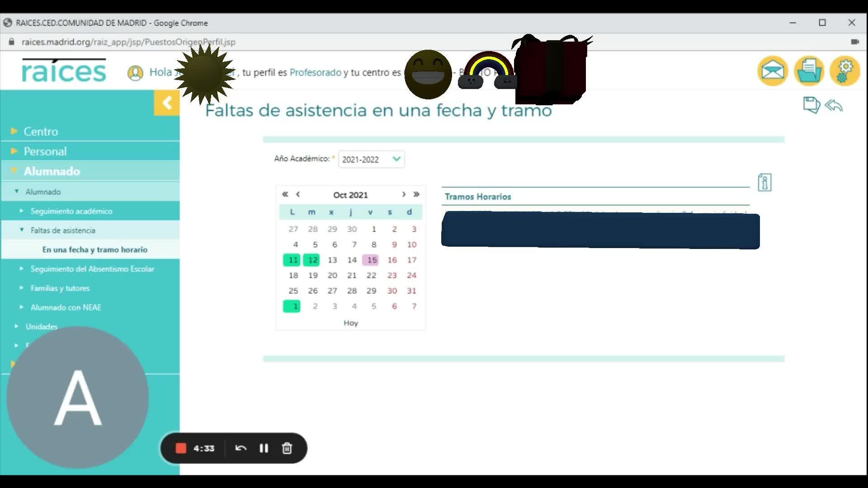
Task: Open the settings gear icon
Action: (x=844, y=71)
